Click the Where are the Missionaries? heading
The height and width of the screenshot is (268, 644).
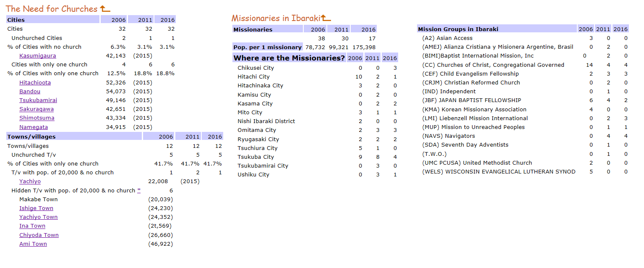[x=289, y=58]
